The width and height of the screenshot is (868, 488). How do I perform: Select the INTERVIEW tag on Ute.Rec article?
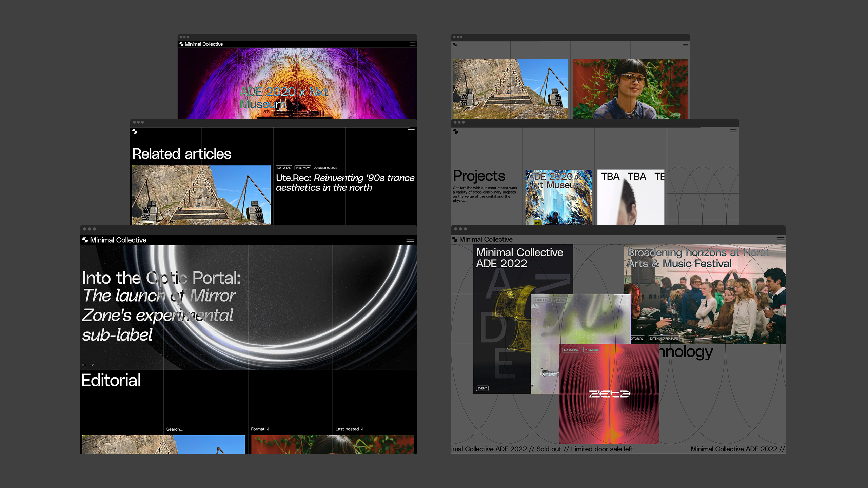(x=302, y=168)
